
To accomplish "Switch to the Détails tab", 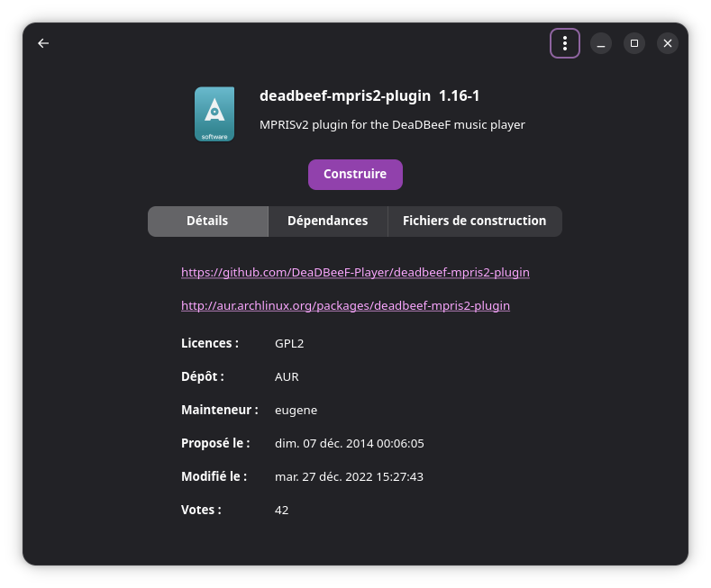I will (207, 222).
